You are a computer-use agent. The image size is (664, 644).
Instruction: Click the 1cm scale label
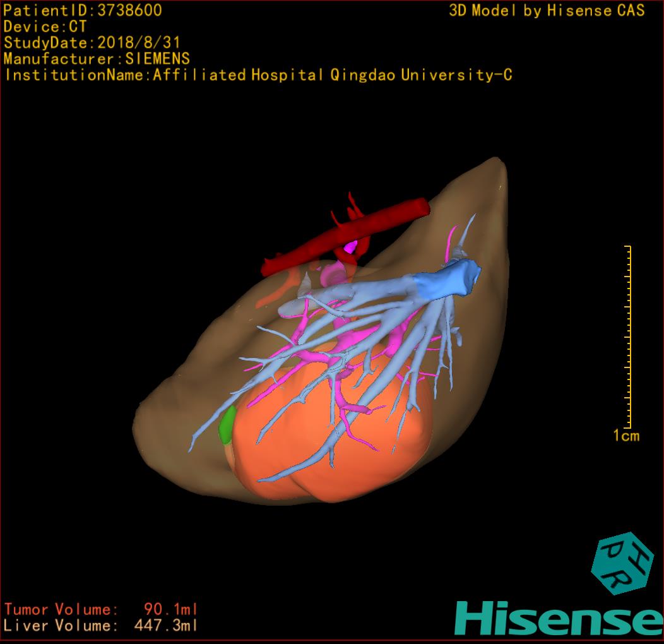625,436
